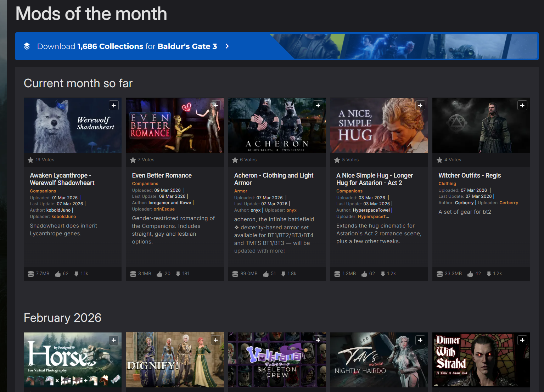
Task: Open the Acheron - Clothing and Light Armor title
Action: [274, 179]
